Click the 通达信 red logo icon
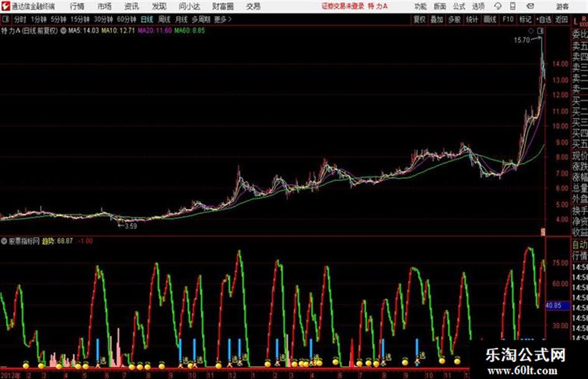 tap(6, 6)
